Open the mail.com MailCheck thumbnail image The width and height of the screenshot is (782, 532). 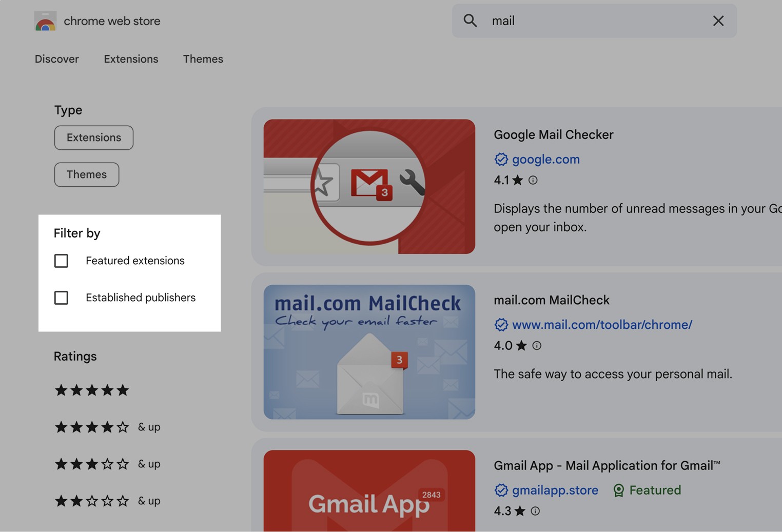(369, 351)
